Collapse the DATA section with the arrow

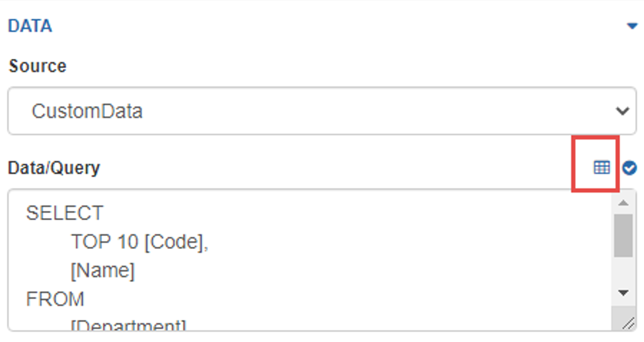click(x=632, y=26)
